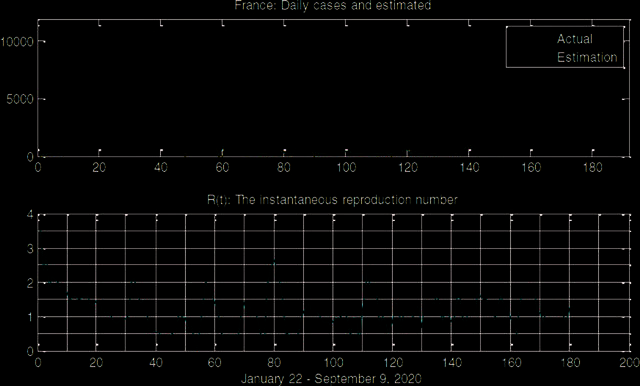Click the 20 tick label on top plot x-axis
The width and height of the screenshot is (640, 386).
(99, 167)
